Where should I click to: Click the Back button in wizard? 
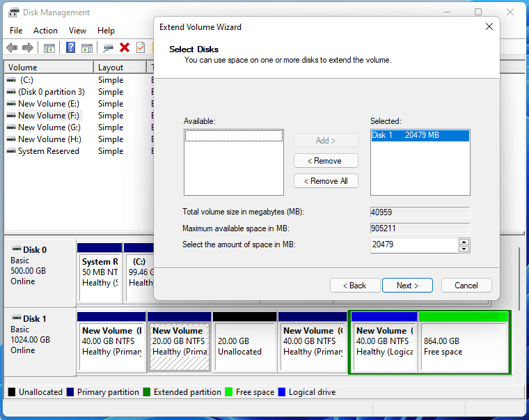pos(355,286)
